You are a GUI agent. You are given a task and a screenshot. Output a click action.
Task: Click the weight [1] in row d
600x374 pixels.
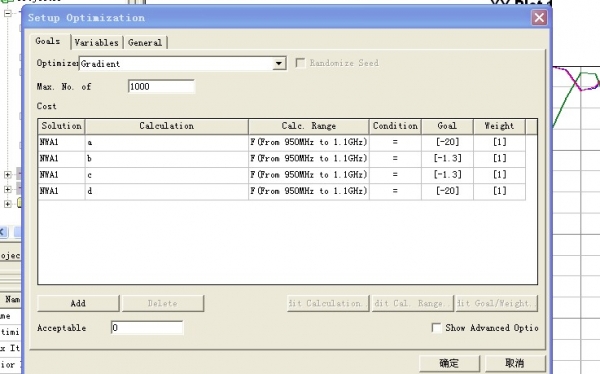pos(499,191)
